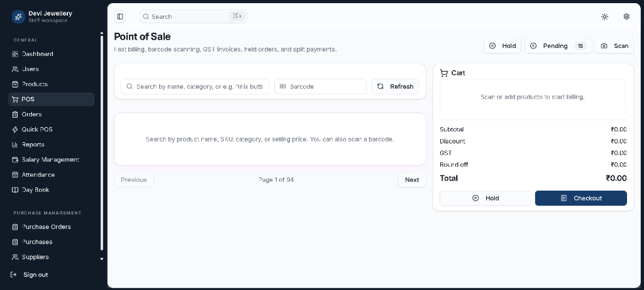Focus the Barcode input field
Viewport: 644px width, 290px height.
pyautogui.click(x=320, y=86)
